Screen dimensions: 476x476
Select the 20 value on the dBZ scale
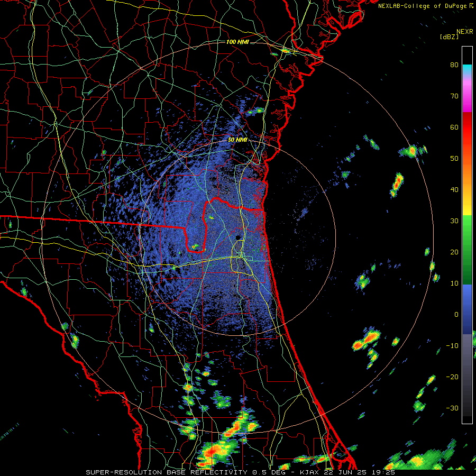tap(454, 252)
